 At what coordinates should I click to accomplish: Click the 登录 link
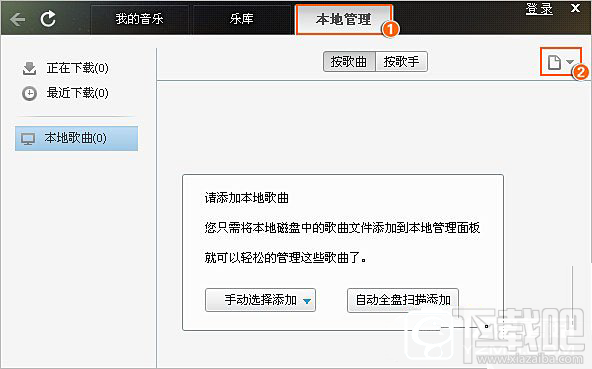point(539,9)
